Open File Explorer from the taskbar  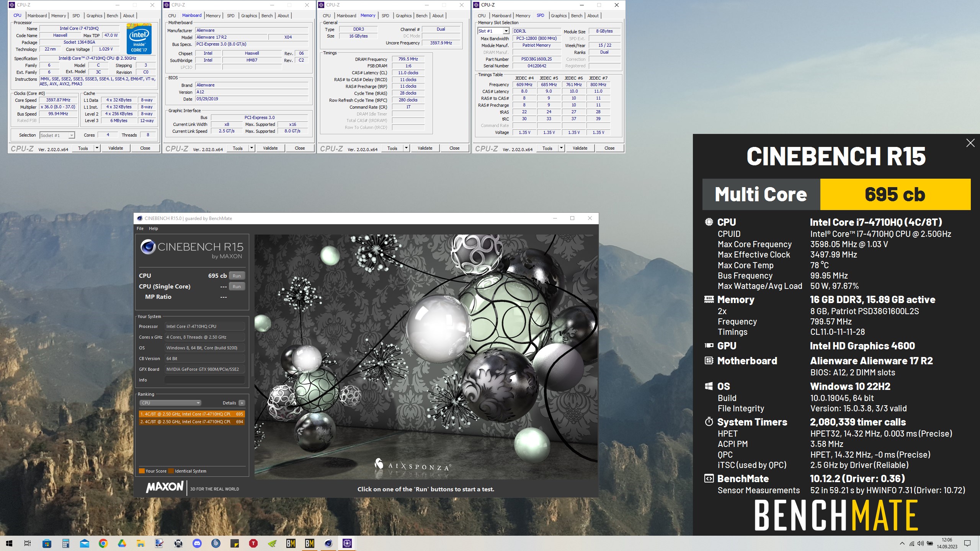point(140,543)
